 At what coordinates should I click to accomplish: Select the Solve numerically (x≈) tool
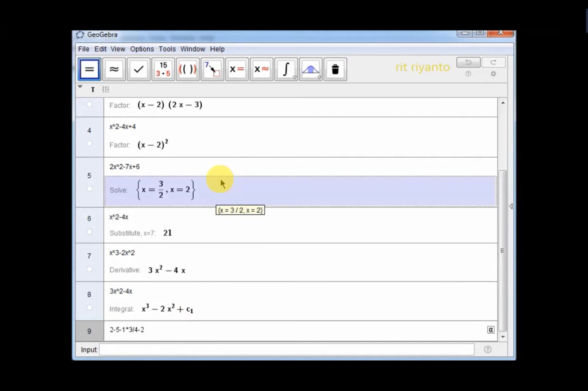pyautogui.click(x=261, y=69)
